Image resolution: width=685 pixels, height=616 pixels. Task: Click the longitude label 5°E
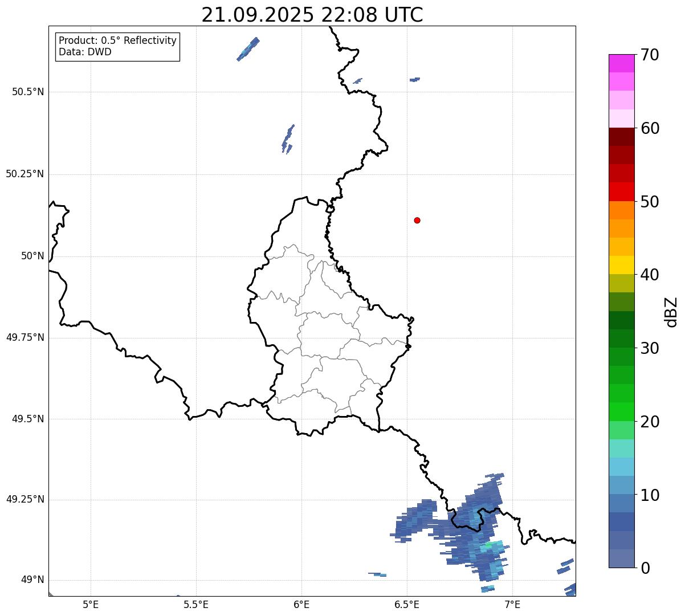tap(91, 605)
